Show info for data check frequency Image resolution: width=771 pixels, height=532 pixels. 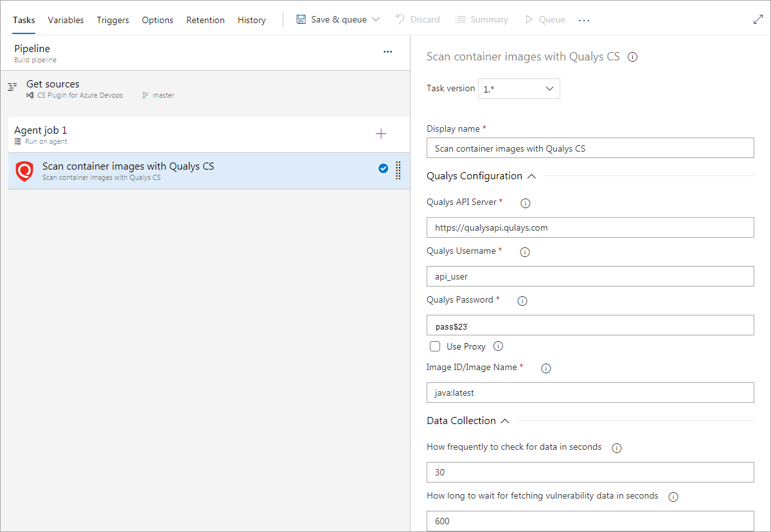[617, 448]
